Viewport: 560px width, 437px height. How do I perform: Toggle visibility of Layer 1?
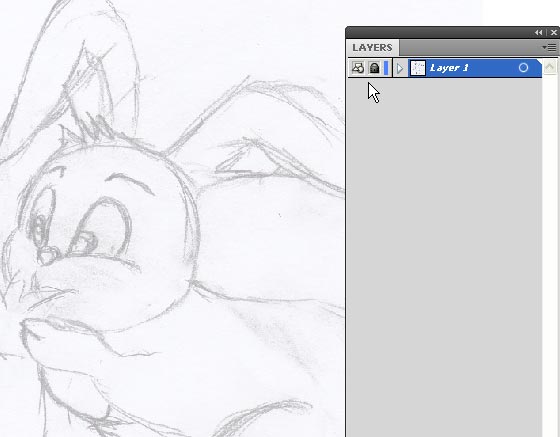(358, 68)
